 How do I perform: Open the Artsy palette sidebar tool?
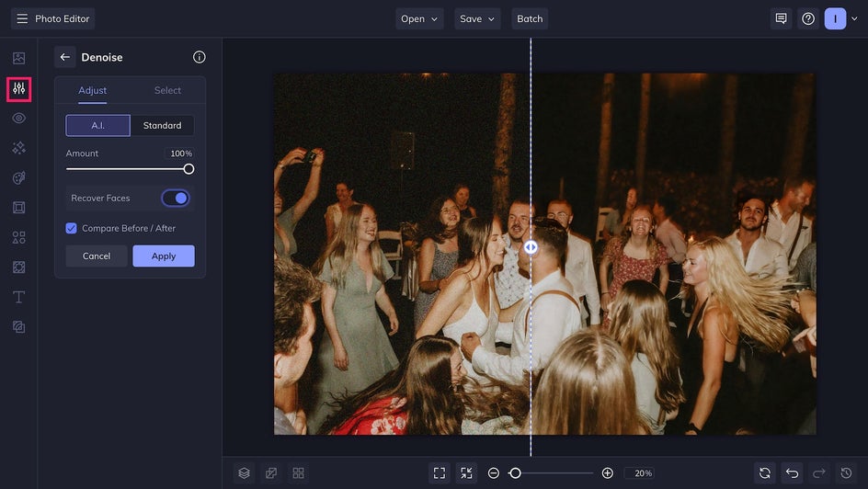point(18,177)
